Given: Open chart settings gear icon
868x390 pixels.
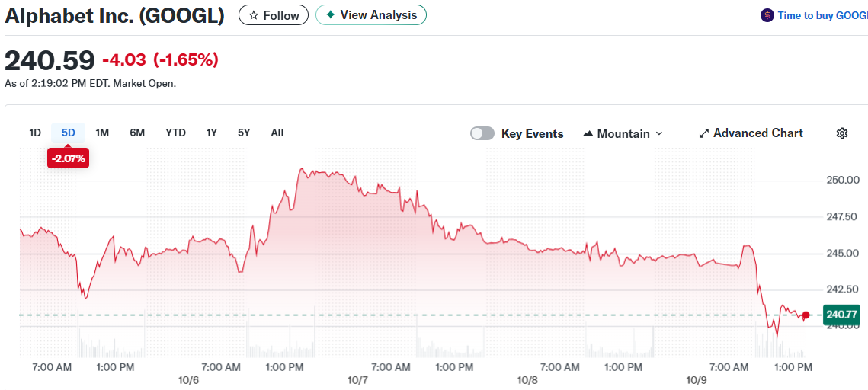Looking at the screenshot, I should point(842,133).
